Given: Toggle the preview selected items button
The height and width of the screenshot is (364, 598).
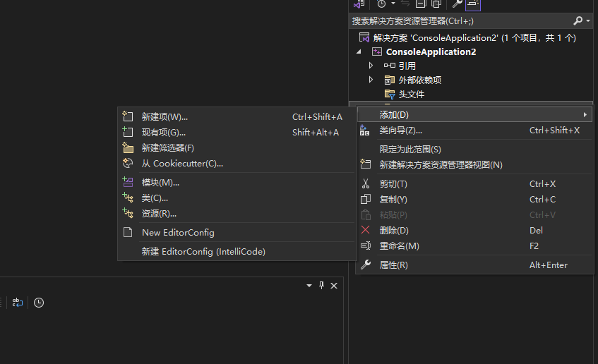Looking at the screenshot, I should (x=472, y=4).
